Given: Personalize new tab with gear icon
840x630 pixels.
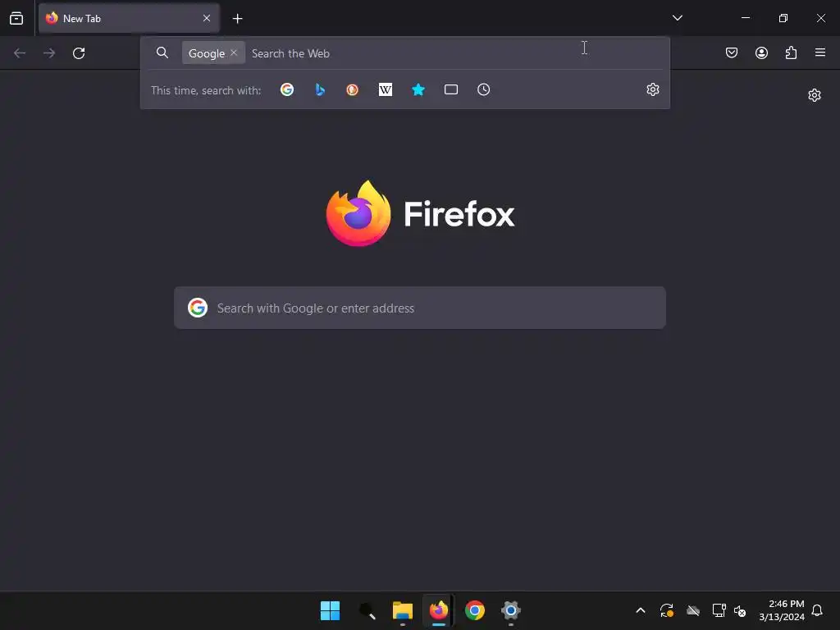Looking at the screenshot, I should pos(815,95).
